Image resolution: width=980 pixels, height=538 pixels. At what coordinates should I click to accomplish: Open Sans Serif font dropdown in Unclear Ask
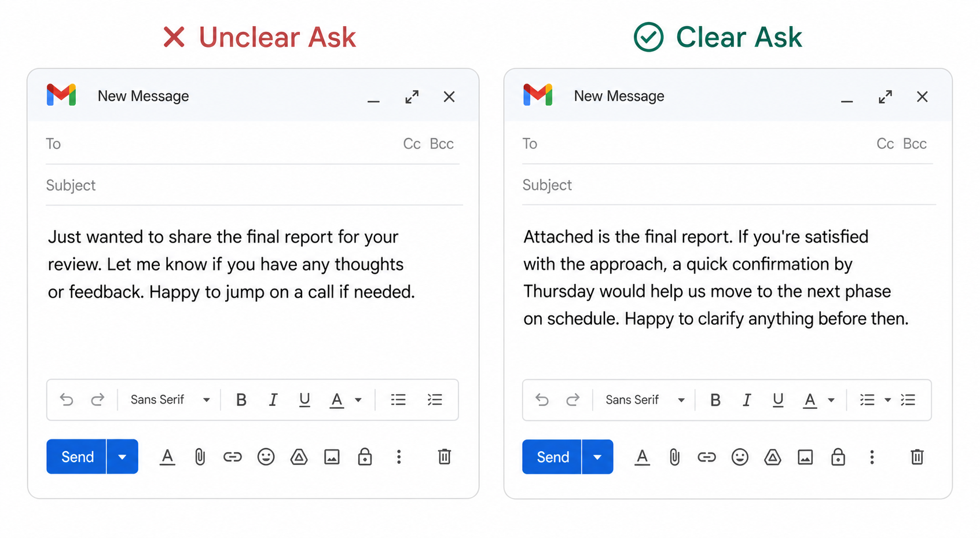pyautogui.click(x=170, y=400)
